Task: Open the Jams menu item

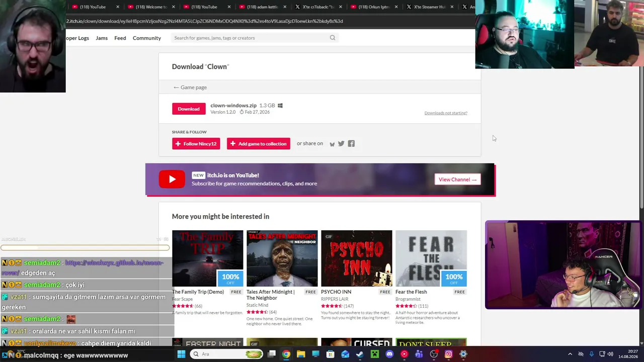Action: 102,38
